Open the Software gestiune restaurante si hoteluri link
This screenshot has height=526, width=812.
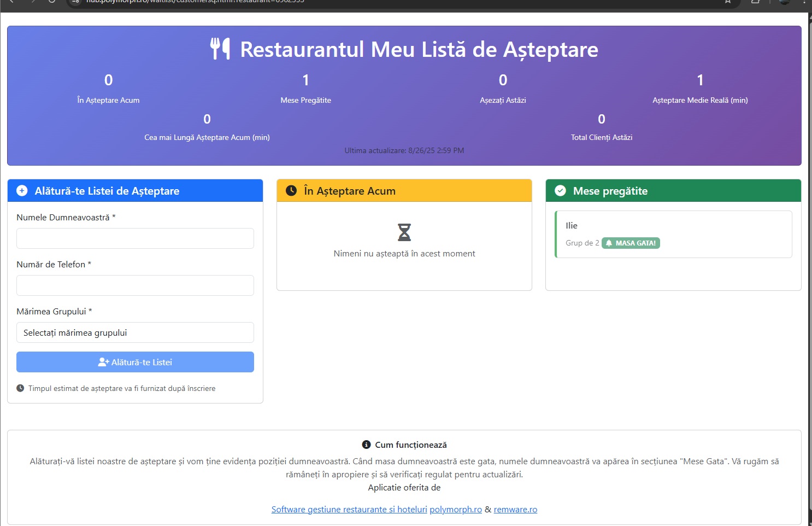349,509
